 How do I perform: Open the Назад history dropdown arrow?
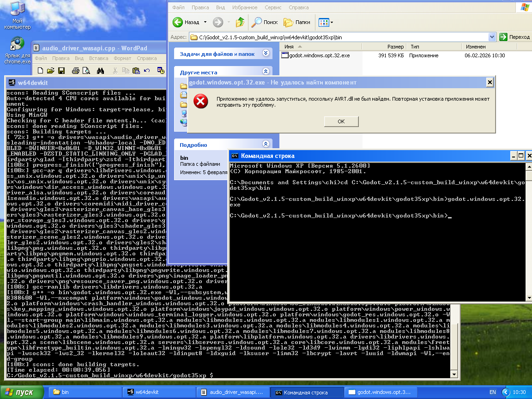click(x=205, y=22)
